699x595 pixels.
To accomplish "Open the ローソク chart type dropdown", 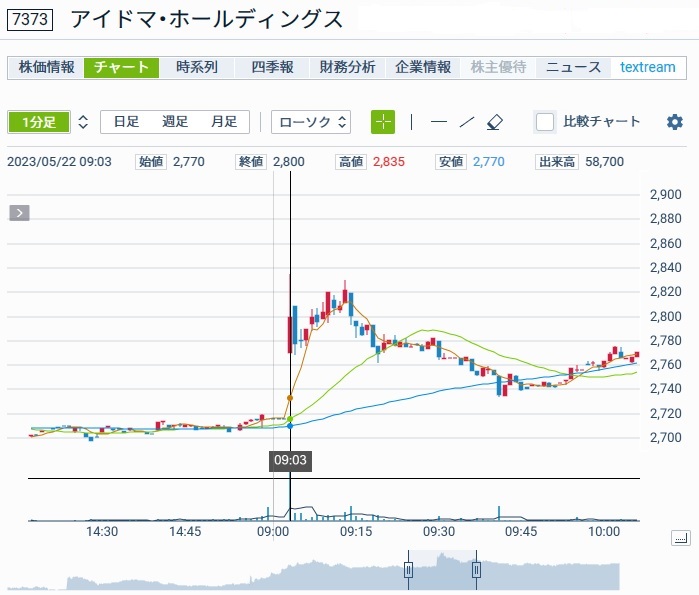I will (311, 122).
